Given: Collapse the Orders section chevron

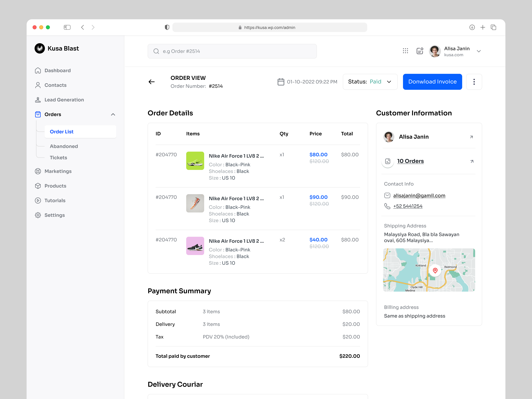Looking at the screenshot, I should tap(113, 115).
